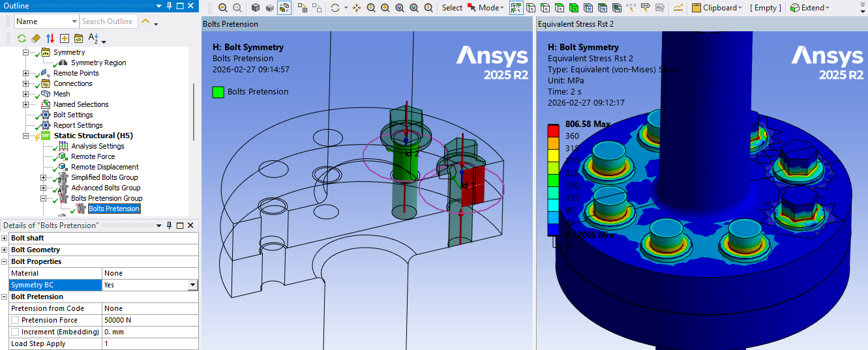The image size is (868, 350).
Task: Open the Symmetry BC dropdown arrow
Action: tap(192, 285)
